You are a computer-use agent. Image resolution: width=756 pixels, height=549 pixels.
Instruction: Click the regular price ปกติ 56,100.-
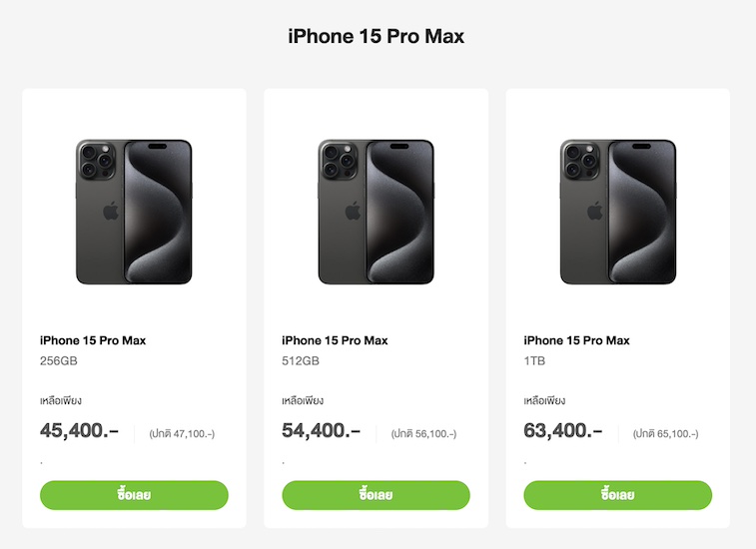tap(423, 434)
